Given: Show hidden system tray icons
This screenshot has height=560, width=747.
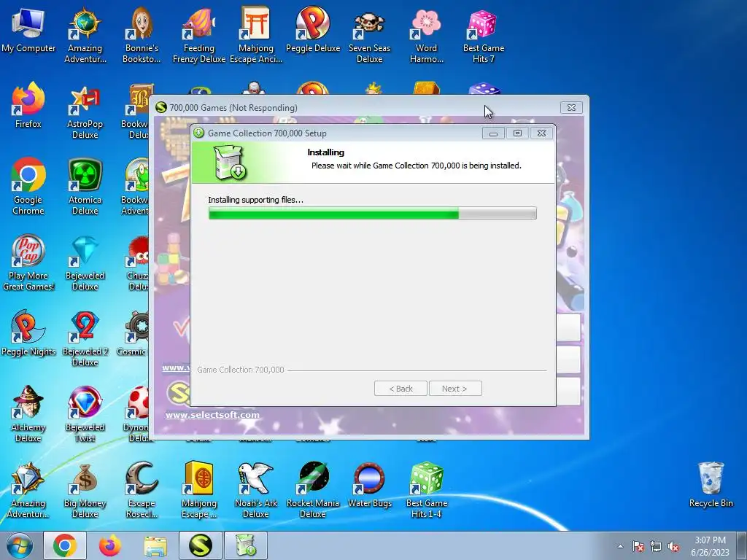Looking at the screenshot, I should tap(620, 546).
